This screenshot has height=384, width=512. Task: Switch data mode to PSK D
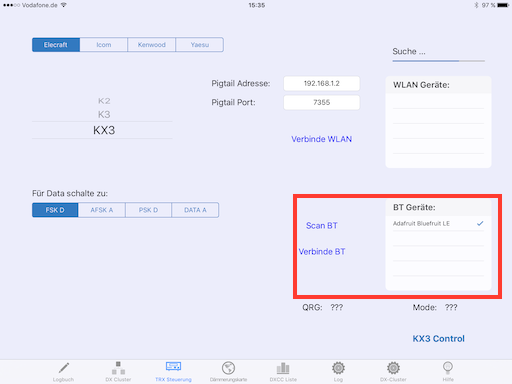coord(148,210)
